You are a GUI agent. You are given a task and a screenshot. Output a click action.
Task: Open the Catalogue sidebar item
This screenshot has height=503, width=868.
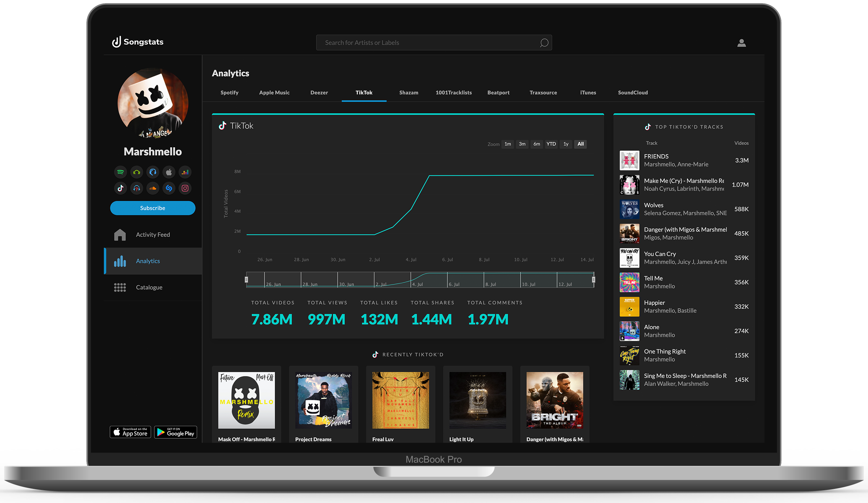pyautogui.click(x=149, y=287)
